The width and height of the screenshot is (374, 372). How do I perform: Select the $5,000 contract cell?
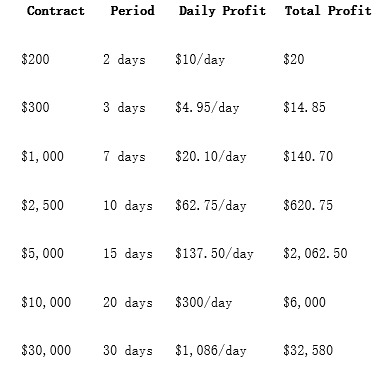[x=42, y=253]
